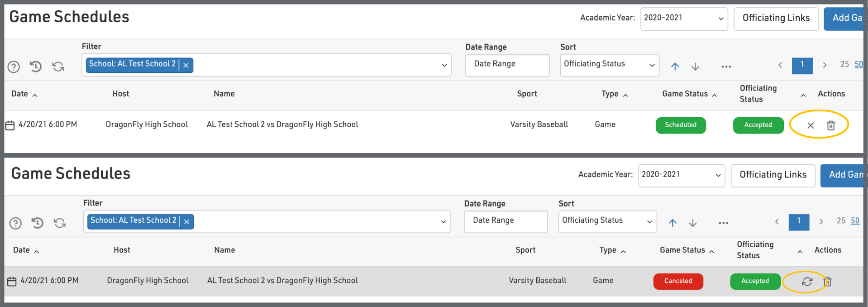Click Officiating Links button in upper panel
868x307 pixels.
776,19
